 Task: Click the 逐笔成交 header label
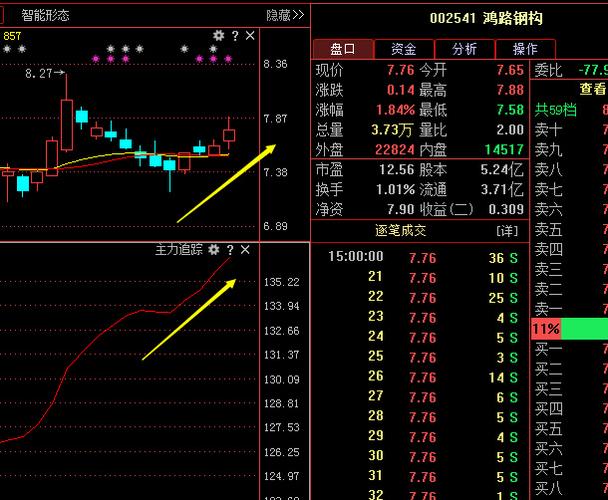401,231
